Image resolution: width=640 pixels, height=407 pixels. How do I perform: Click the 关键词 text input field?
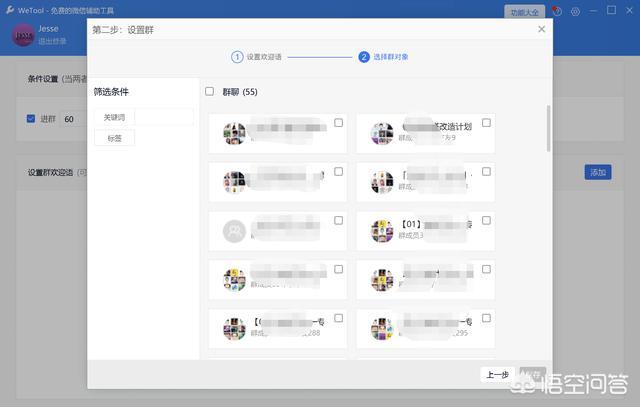[x=164, y=117]
